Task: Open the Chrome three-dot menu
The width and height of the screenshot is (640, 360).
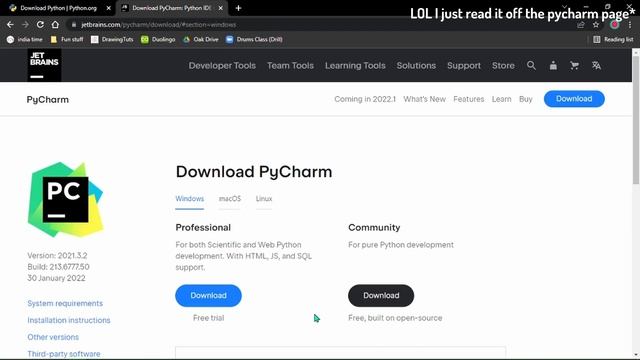Action: click(x=630, y=25)
